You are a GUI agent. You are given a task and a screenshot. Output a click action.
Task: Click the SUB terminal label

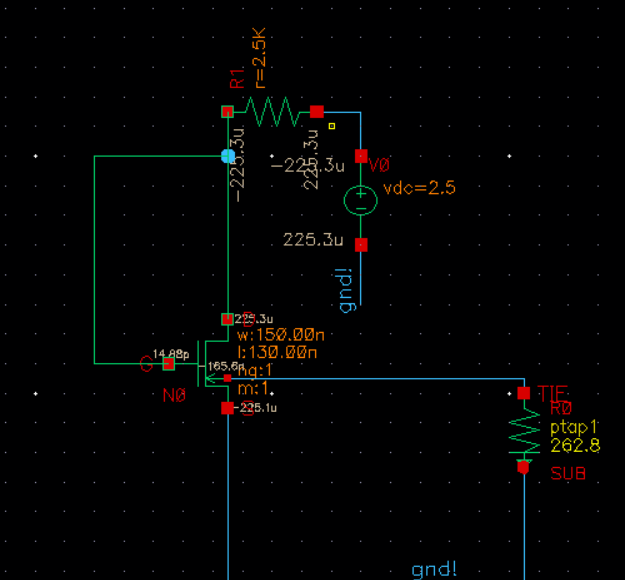[x=568, y=474]
